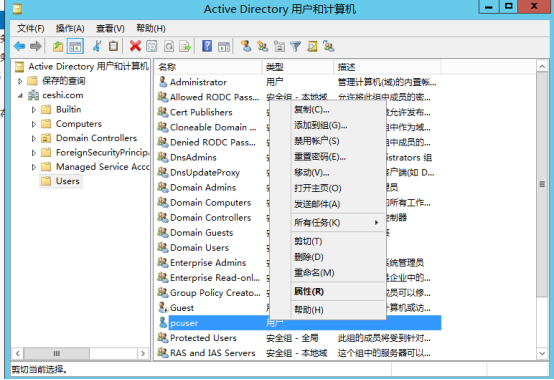Click the Guest user icon
Image resolution: width=554 pixels, height=380 pixels.
(163, 308)
